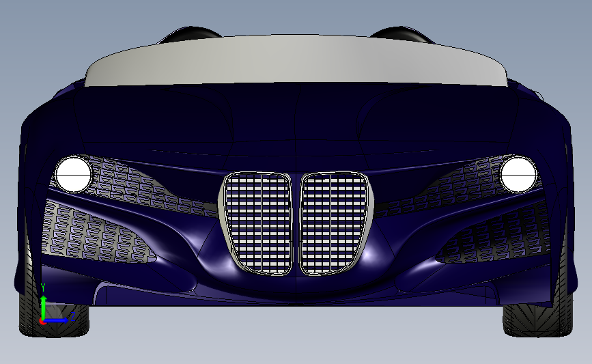Select the round headlight on screen right
Viewport: 592px width, 364px height.
518,175
